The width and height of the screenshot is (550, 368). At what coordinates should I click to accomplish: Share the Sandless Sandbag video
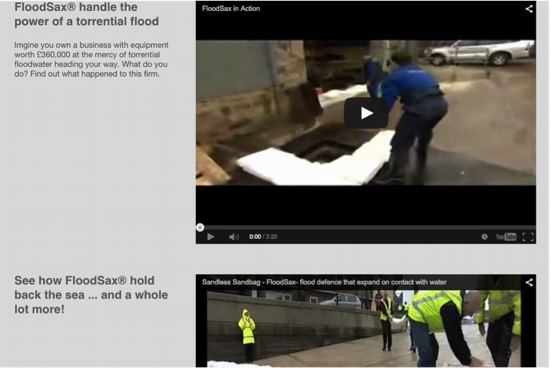coord(529,282)
